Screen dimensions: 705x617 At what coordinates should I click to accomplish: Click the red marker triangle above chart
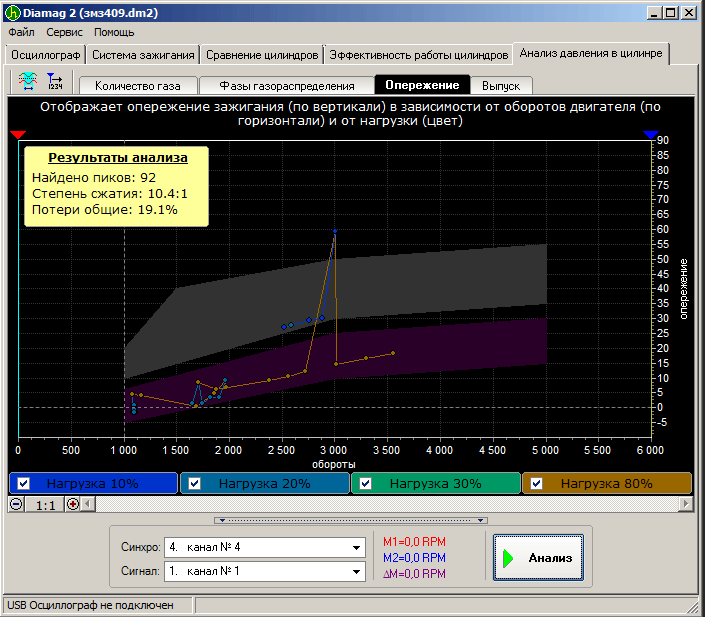tap(18, 134)
